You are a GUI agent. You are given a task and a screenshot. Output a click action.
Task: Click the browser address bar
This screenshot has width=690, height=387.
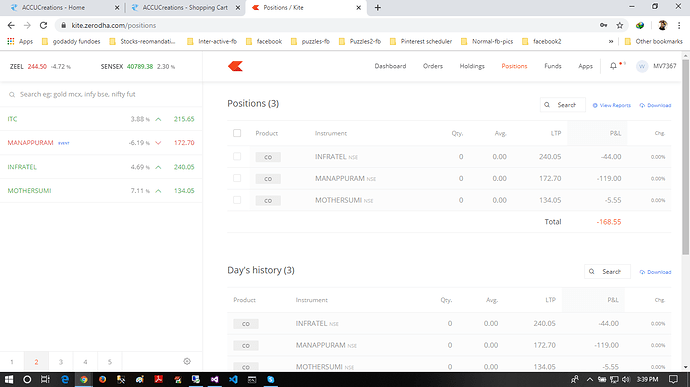click(x=326, y=26)
